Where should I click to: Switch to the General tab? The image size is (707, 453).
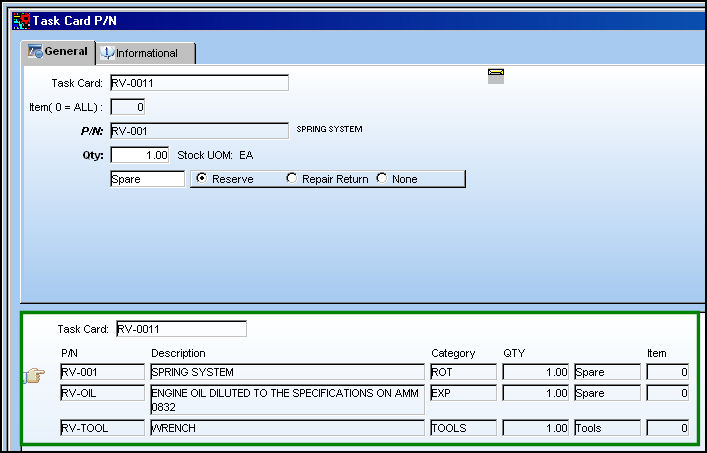tap(58, 52)
